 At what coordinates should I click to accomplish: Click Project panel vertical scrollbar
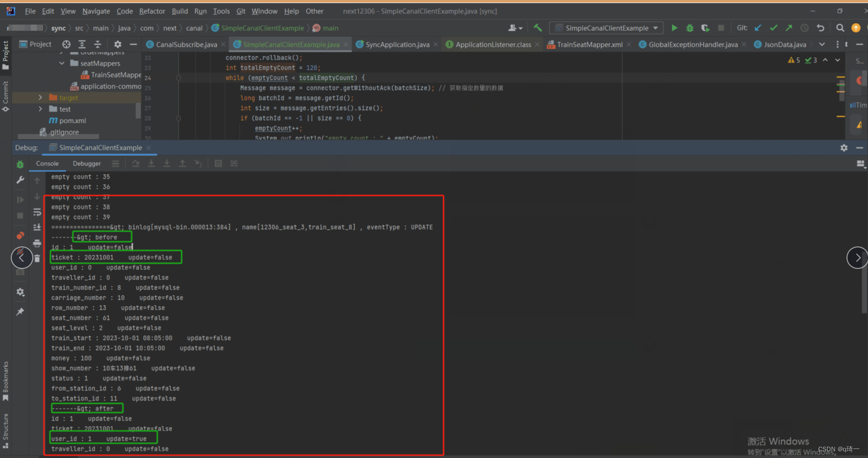138,110
